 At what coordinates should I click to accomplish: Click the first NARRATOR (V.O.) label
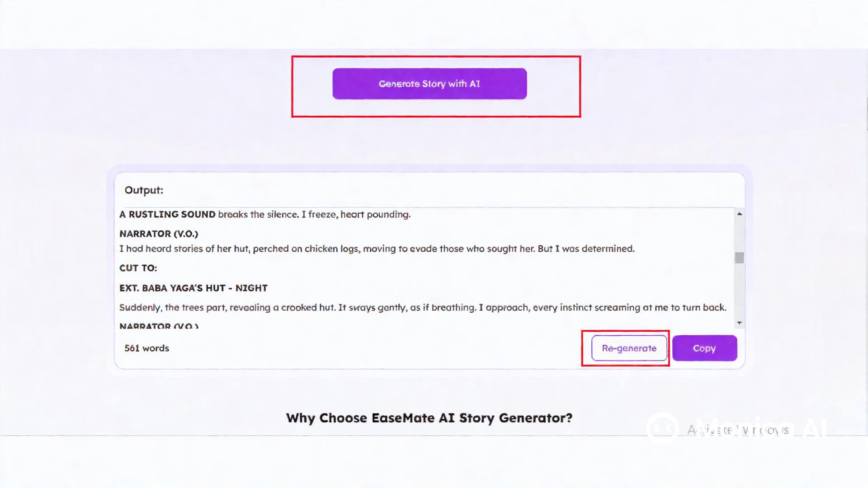click(159, 234)
